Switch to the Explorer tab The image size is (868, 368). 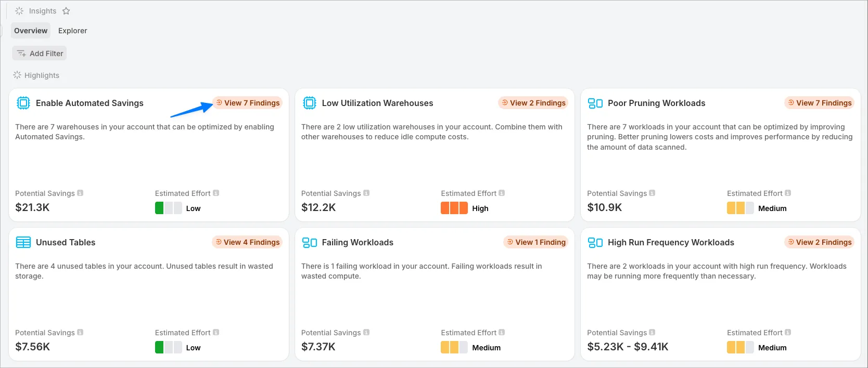[x=73, y=31]
